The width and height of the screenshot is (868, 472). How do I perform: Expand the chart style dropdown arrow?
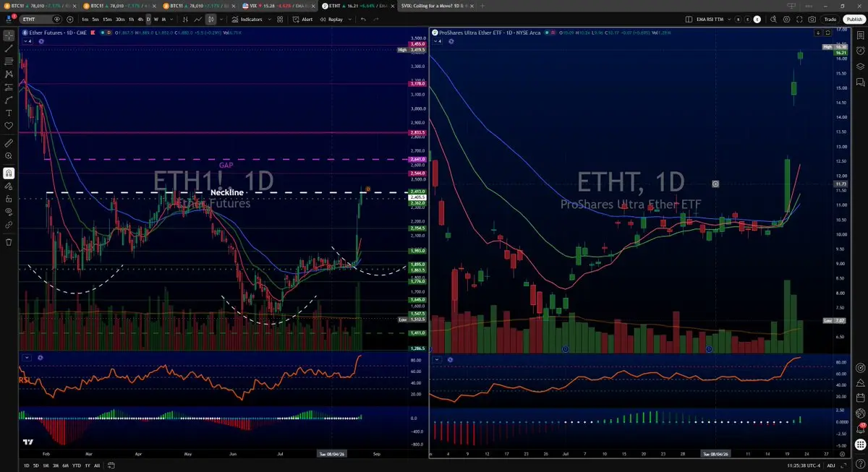[221, 19]
